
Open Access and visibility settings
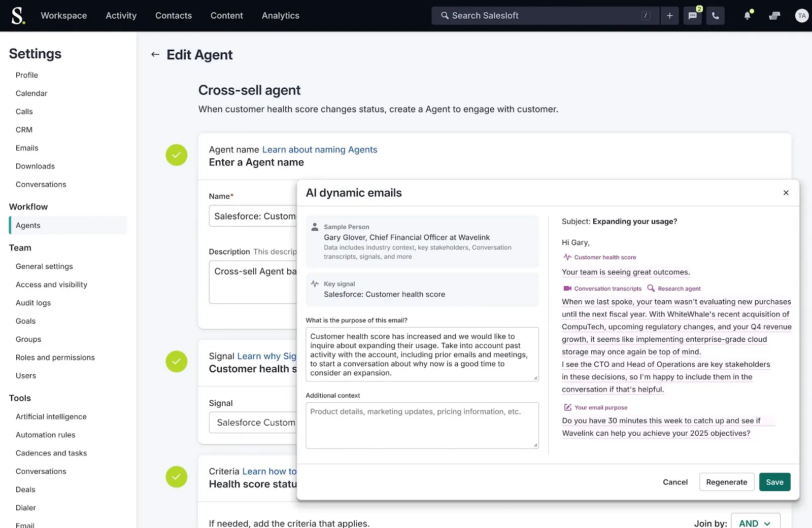51,285
